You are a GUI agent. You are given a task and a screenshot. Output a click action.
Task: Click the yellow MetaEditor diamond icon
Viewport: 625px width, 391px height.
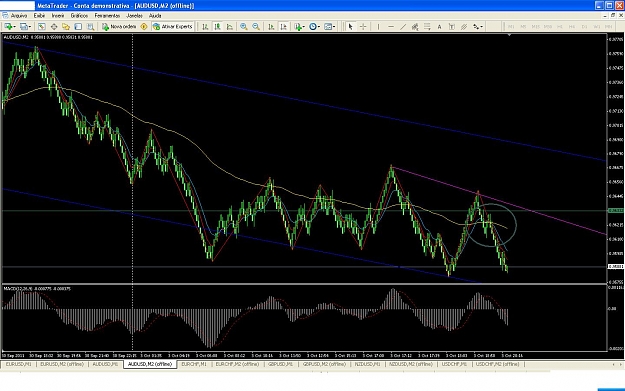point(144,26)
